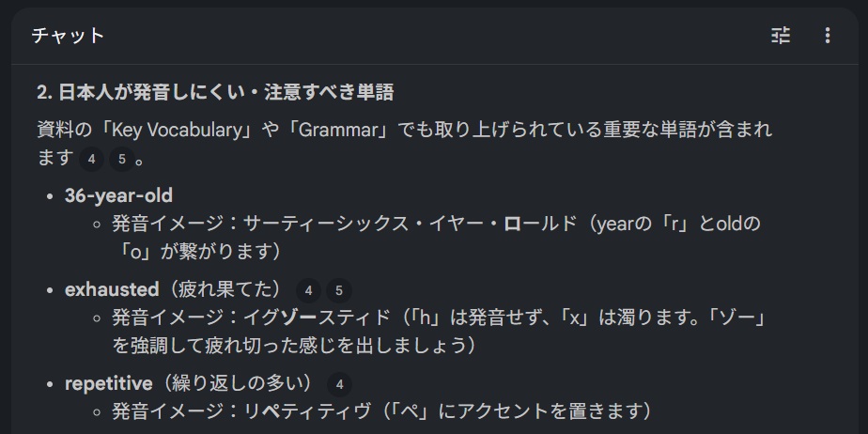This screenshot has width=868, height=434.
Task: Click the イグゾースティド pronunciation text
Action: 310,318
